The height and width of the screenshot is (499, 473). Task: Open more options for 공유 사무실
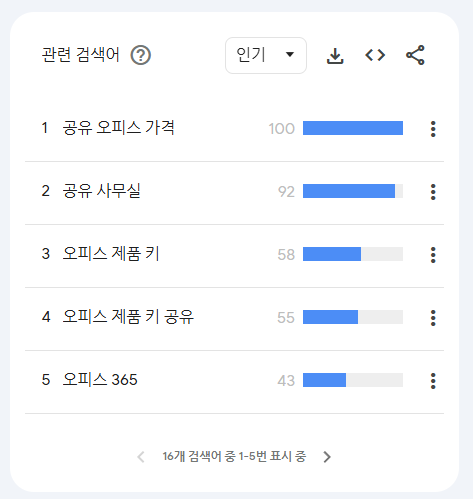433,192
